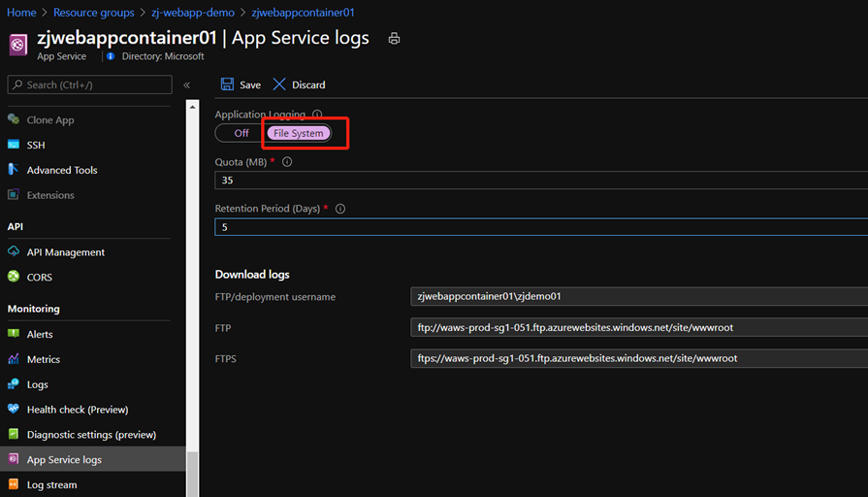Click the Quota (MB) input field
The image size is (868, 497).
tap(541, 181)
